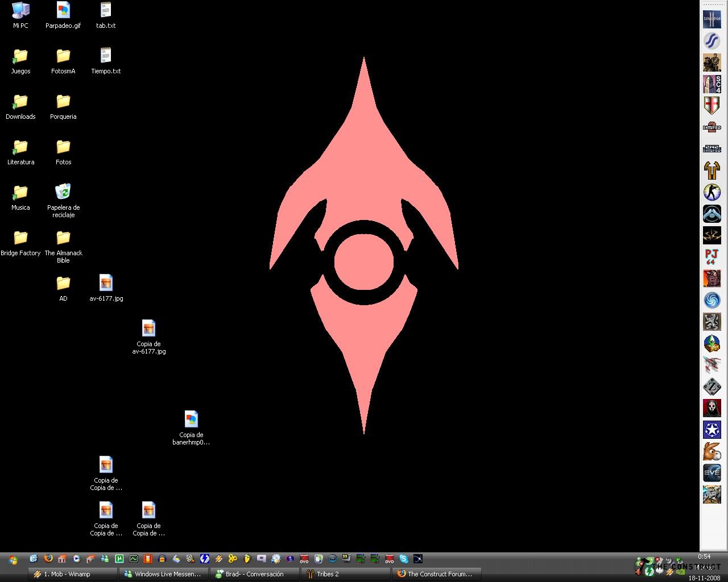Select the Downloads folder
This screenshot has width=728, height=582.
(x=20, y=106)
